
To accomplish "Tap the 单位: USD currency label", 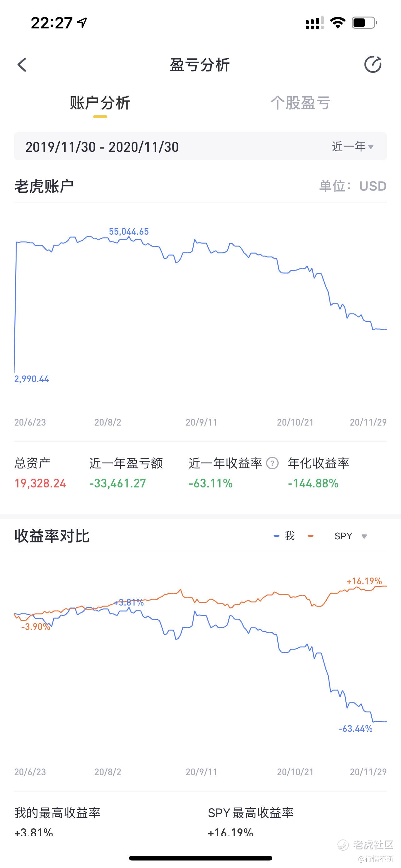I will [x=353, y=186].
